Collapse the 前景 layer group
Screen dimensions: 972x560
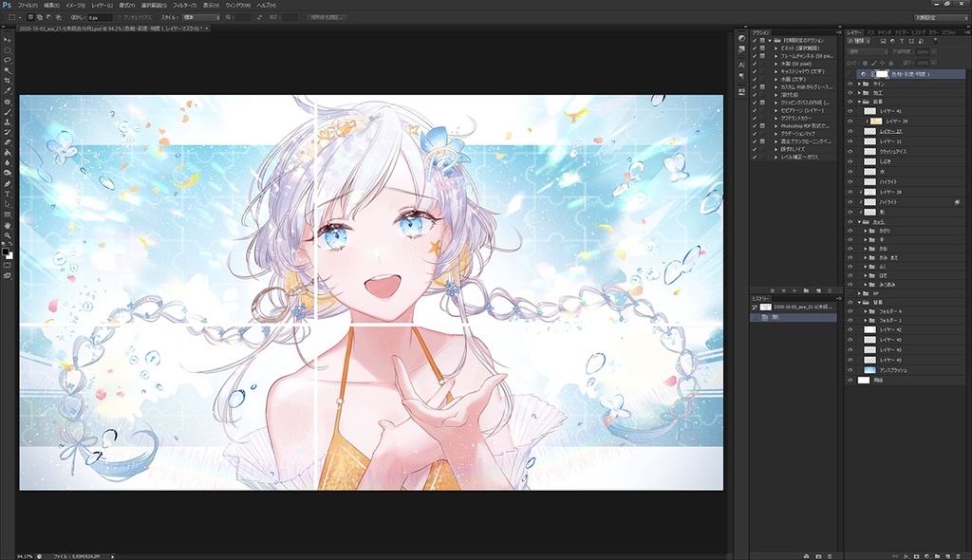858,101
